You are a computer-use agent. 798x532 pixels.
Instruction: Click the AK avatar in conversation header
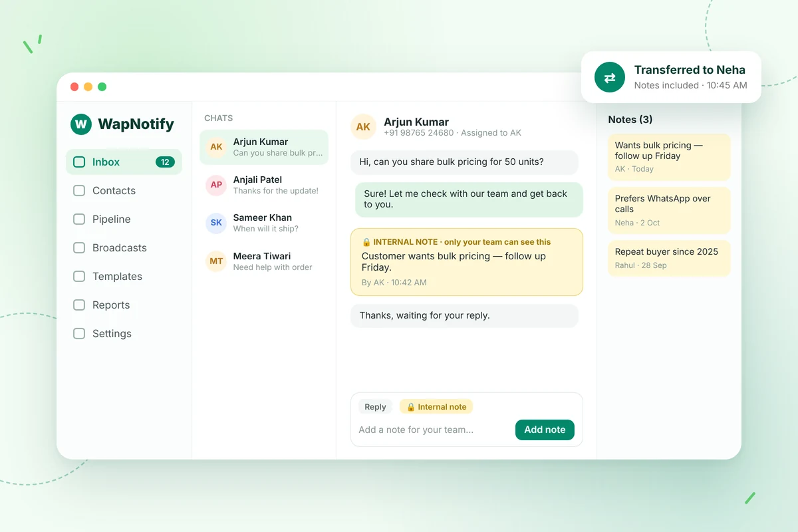point(363,126)
